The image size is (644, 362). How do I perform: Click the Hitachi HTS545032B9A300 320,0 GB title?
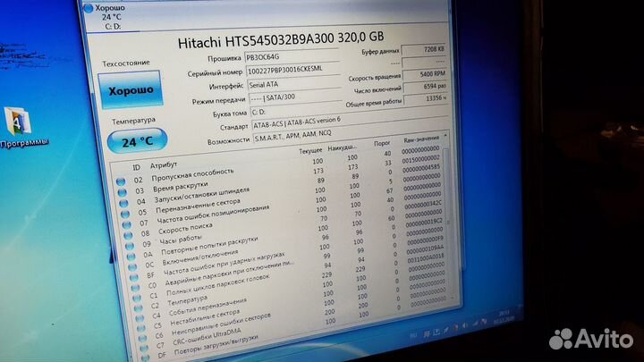tap(281, 39)
